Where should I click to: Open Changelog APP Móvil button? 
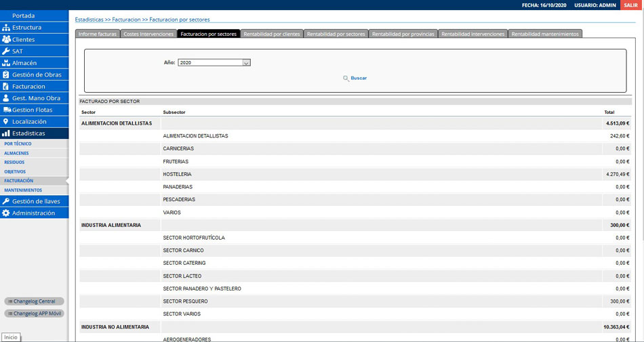pos(34,314)
